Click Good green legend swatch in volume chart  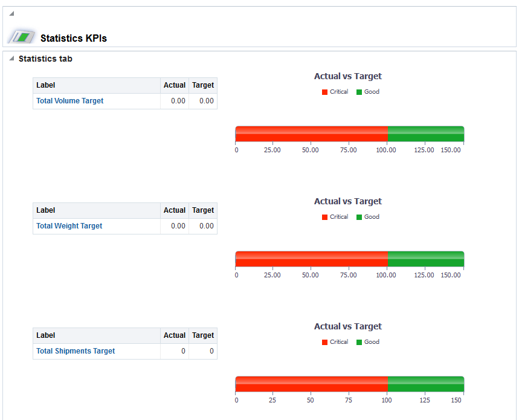pyautogui.click(x=359, y=92)
